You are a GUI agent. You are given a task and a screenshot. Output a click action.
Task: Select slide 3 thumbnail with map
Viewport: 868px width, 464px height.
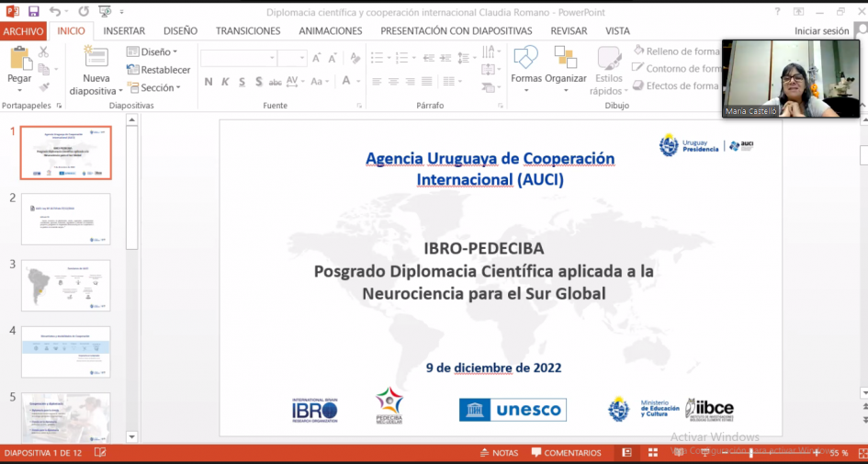coord(66,285)
